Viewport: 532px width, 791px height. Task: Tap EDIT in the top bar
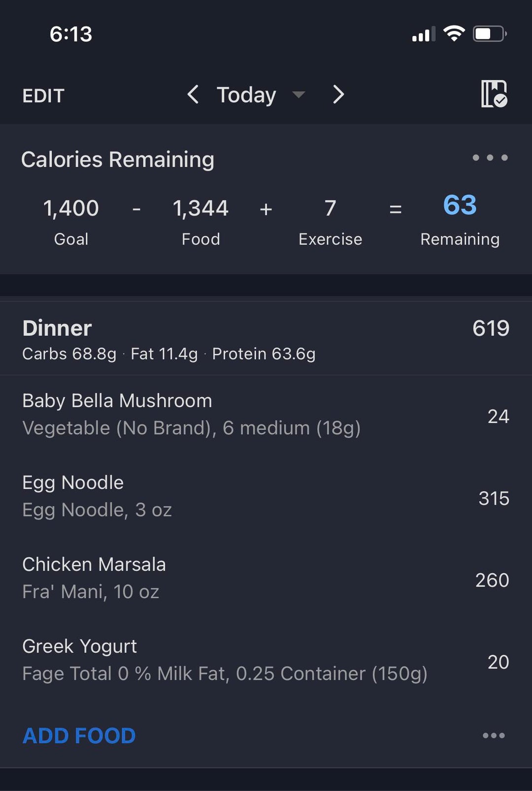click(x=43, y=96)
